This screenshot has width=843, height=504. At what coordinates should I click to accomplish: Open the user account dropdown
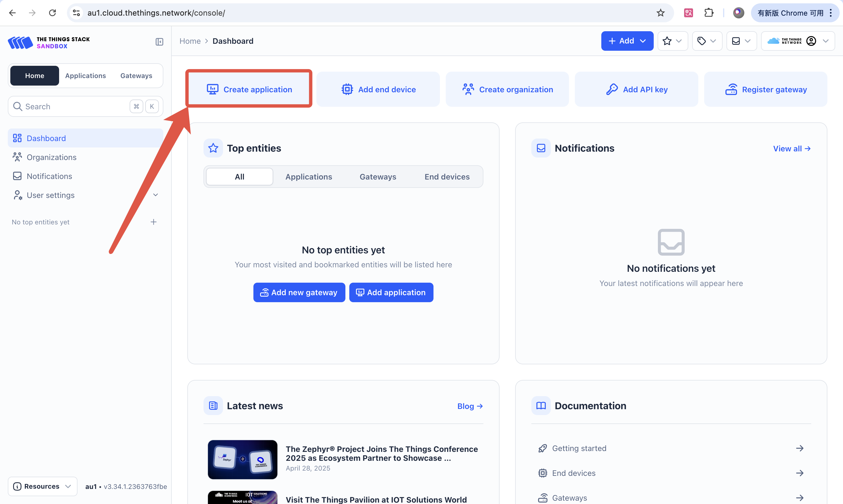(x=798, y=41)
